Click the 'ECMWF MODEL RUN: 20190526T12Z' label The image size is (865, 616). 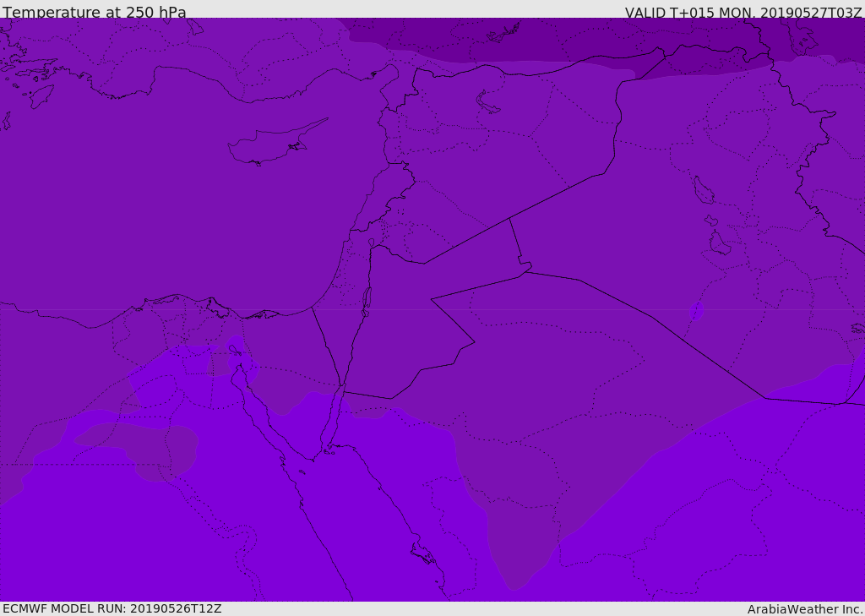(x=112, y=608)
